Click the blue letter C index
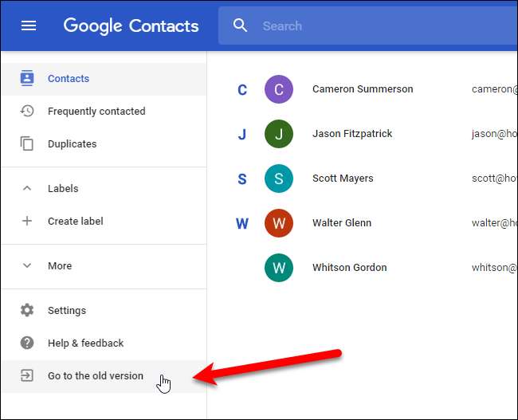The width and height of the screenshot is (518, 420). pos(242,89)
